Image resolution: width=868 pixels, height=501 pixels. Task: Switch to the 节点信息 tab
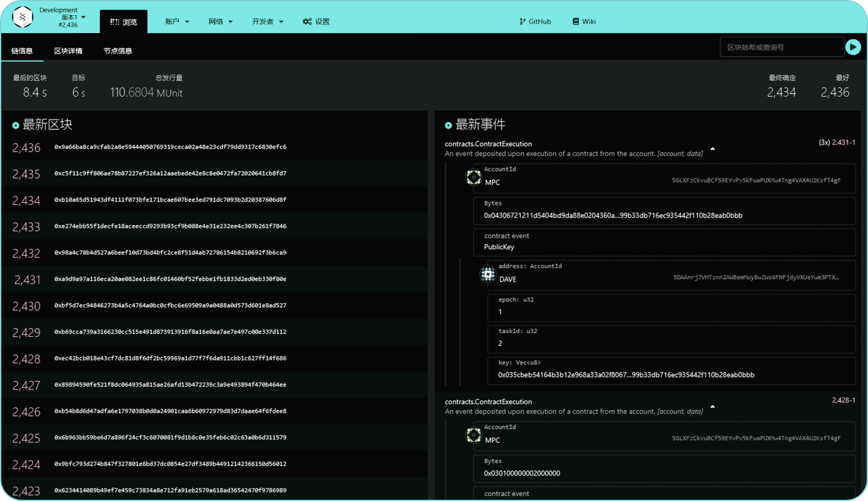click(118, 51)
